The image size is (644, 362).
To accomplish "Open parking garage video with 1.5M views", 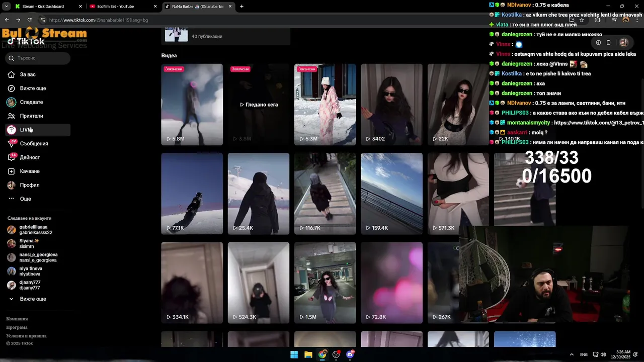I will tap(325, 283).
